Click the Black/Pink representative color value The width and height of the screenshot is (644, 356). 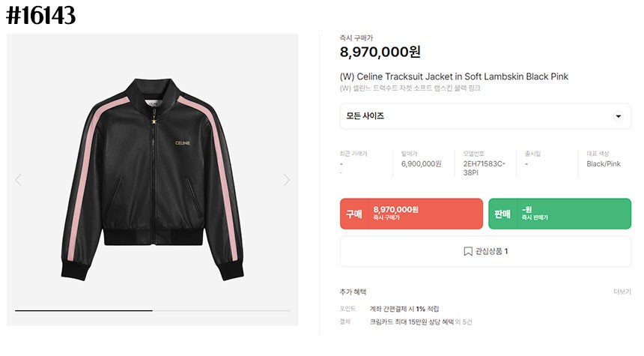(604, 163)
